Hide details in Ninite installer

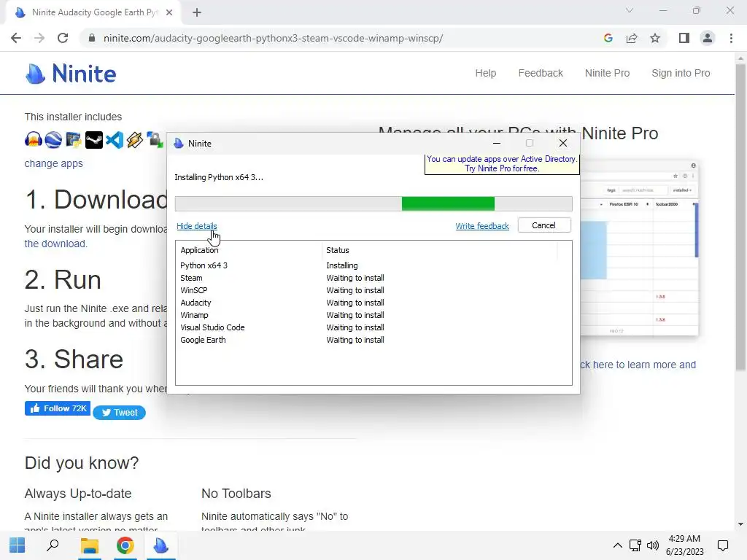tap(197, 226)
